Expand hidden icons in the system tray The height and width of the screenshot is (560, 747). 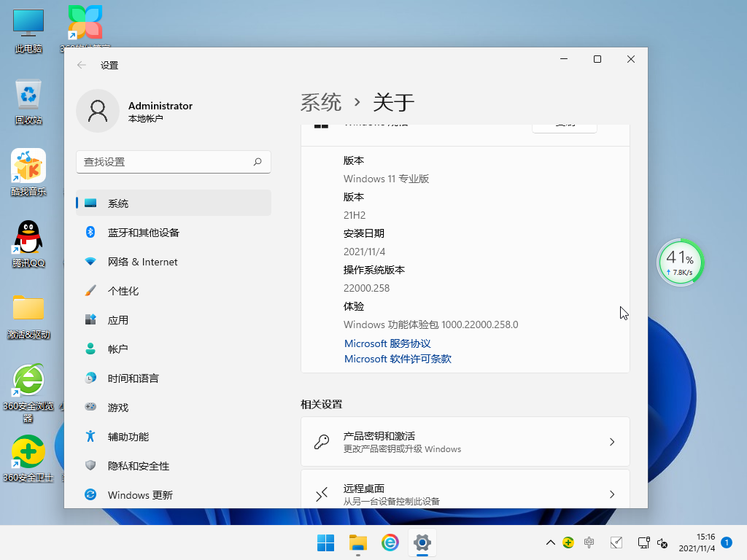pyautogui.click(x=549, y=542)
